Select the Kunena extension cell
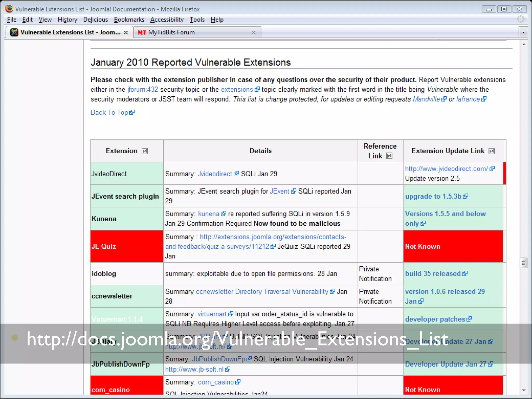532x399 pixels. point(127,219)
